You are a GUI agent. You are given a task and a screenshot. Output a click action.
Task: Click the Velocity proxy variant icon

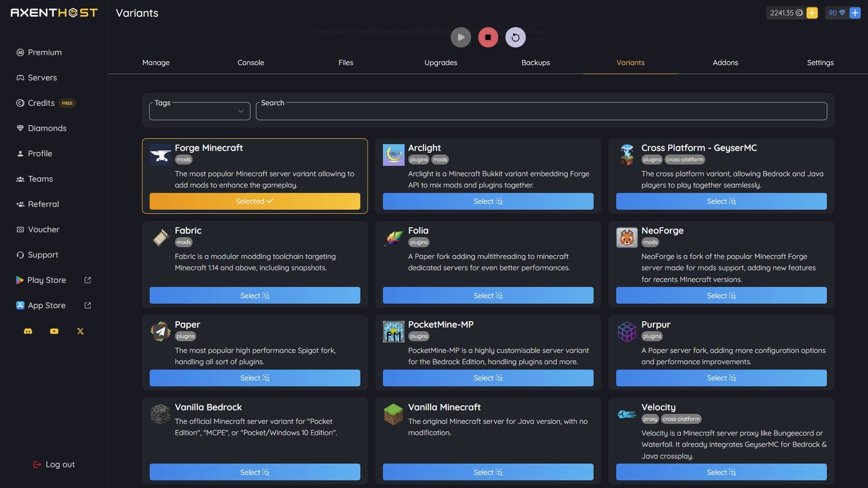coord(627,414)
